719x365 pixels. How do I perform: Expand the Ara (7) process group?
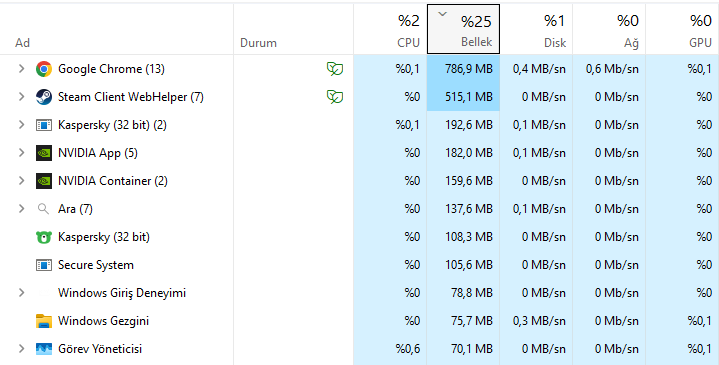pyautogui.click(x=21, y=209)
